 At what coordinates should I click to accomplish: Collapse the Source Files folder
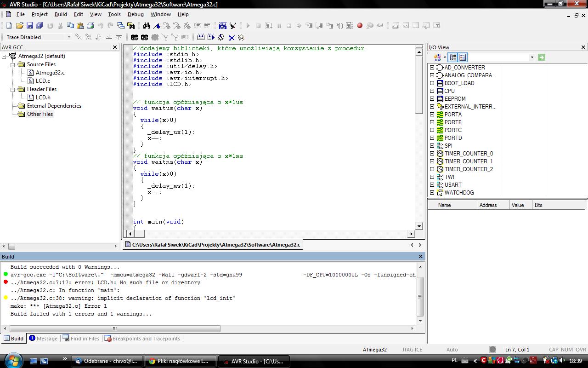pyautogui.click(x=13, y=65)
